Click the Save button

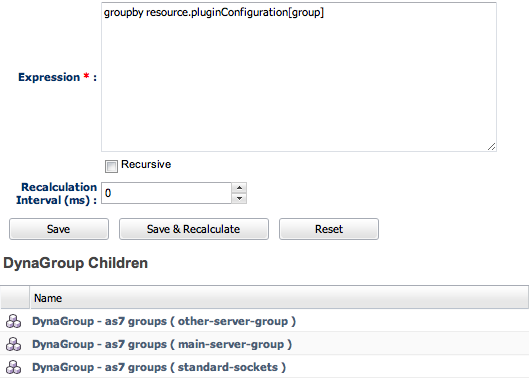coord(59,229)
